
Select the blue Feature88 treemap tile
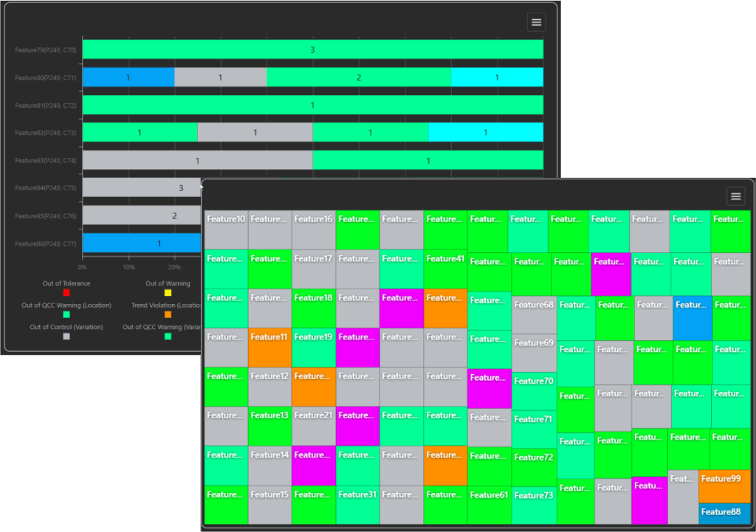[724, 513]
